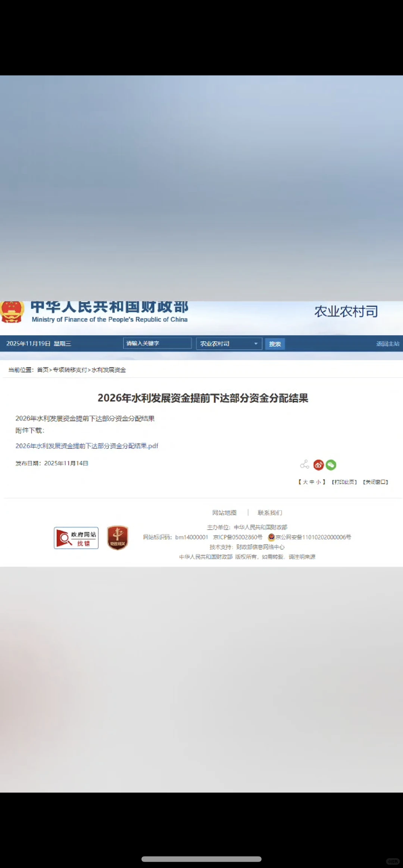Set font size to 大
The width and height of the screenshot is (403, 868).
(305, 482)
